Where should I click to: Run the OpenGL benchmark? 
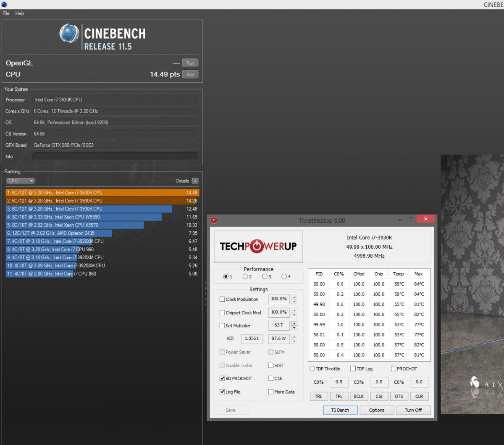point(190,63)
